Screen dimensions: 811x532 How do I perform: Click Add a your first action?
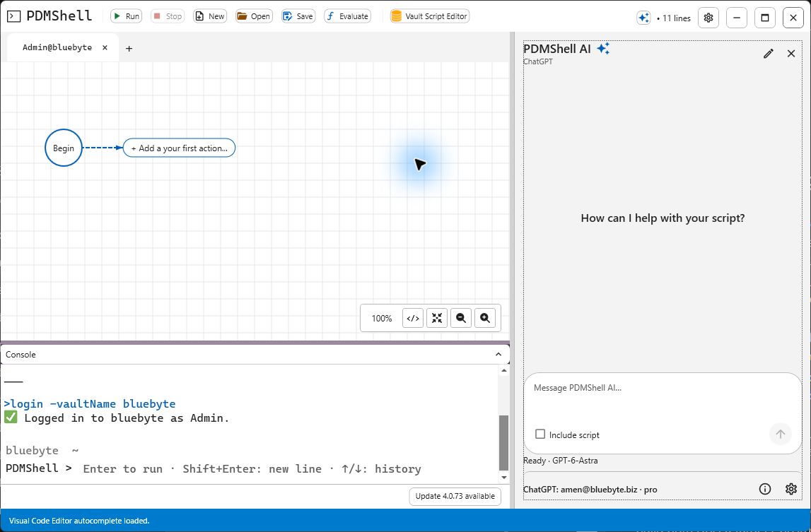(179, 148)
